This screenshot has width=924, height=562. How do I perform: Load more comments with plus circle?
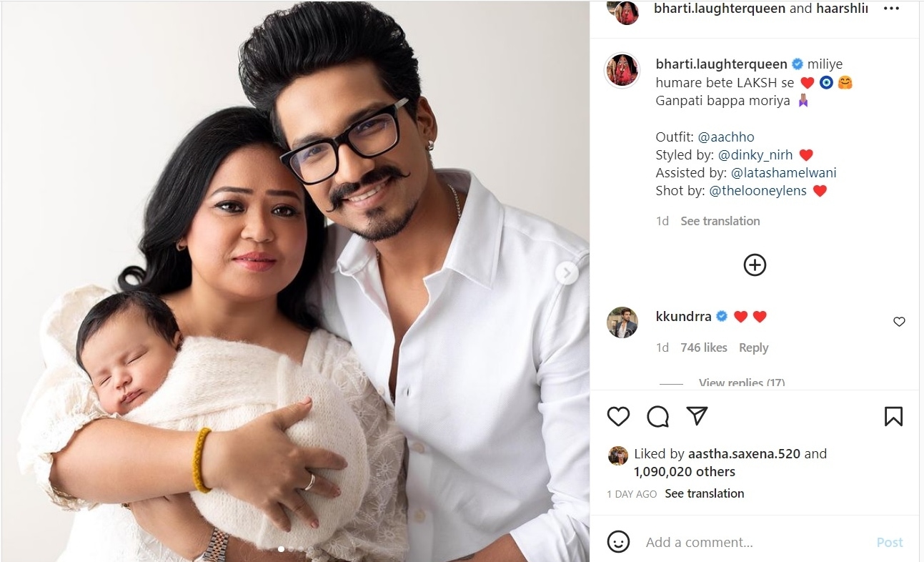(755, 265)
